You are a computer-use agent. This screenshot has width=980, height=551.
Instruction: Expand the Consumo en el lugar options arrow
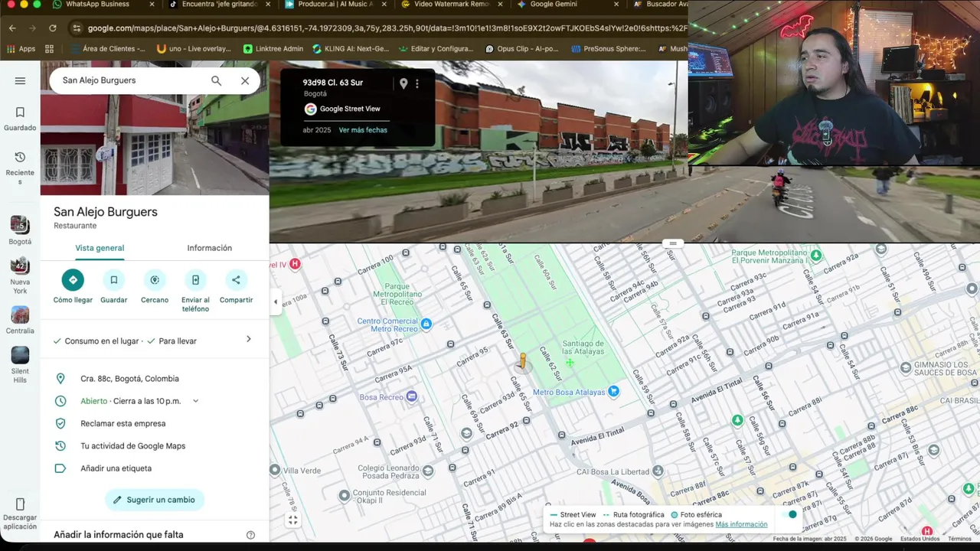tap(248, 339)
